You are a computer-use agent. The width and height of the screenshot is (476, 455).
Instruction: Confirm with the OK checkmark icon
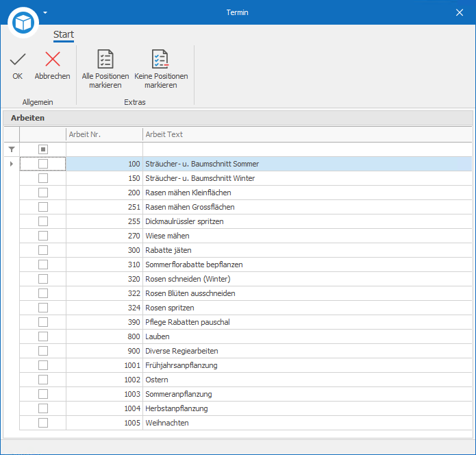tap(18, 59)
